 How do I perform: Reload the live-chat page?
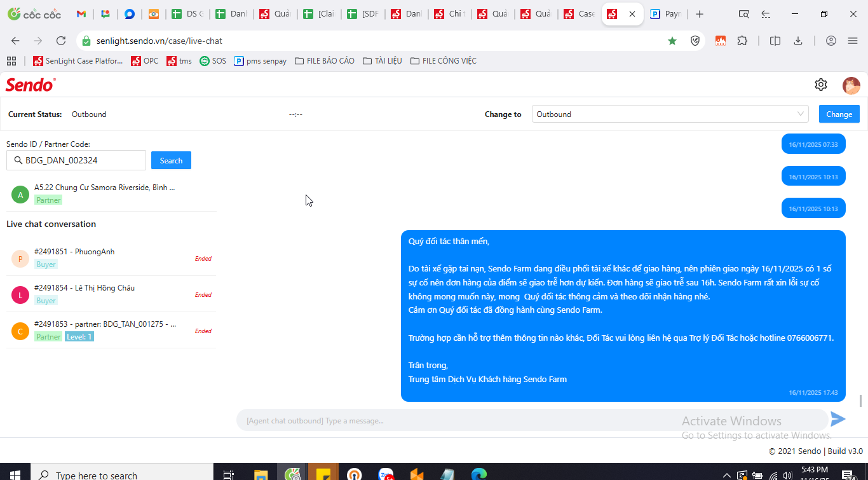tap(61, 41)
